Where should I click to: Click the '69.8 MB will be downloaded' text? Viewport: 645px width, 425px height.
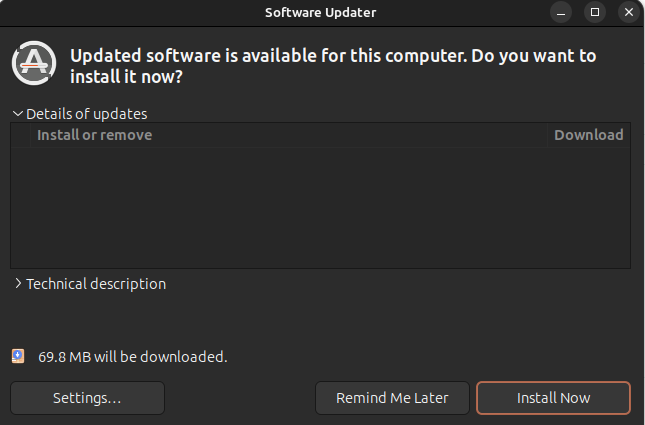[x=133, y=356]
